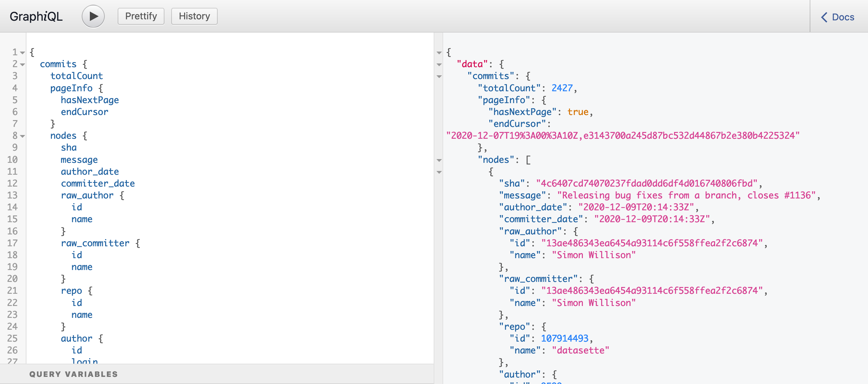
Task: Collapse the root brace fold arrow on query line 1
Action: tap(22, 53)
